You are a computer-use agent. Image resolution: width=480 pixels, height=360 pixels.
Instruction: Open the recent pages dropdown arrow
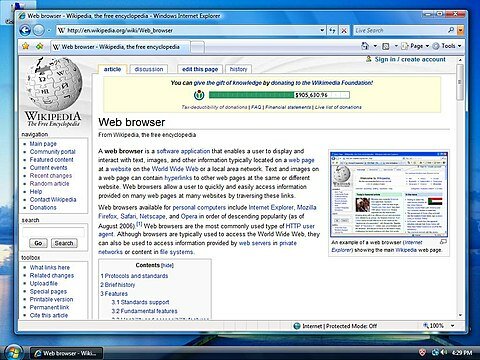[49, 31]
